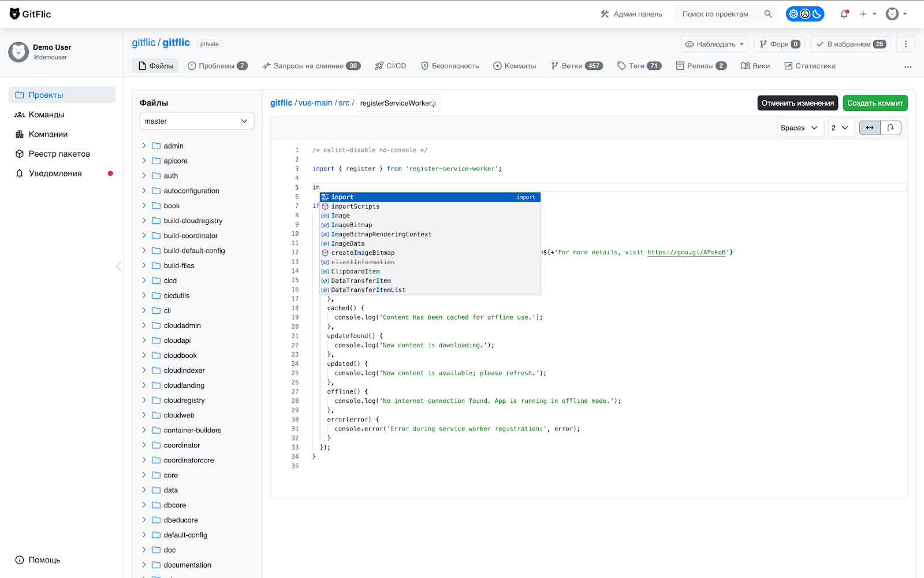This screenshot has width=924, height=578.
Task: Click Отменить изменения button
Action: (798, 103)
